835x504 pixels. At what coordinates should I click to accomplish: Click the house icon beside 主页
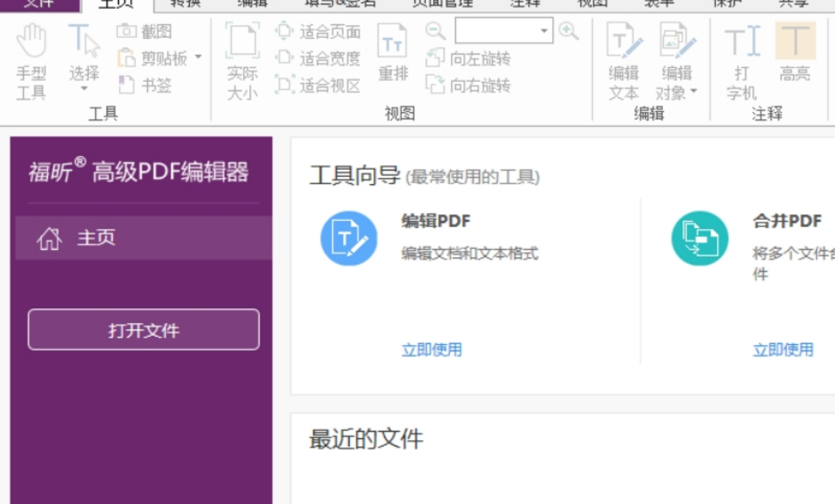[49, 238]
